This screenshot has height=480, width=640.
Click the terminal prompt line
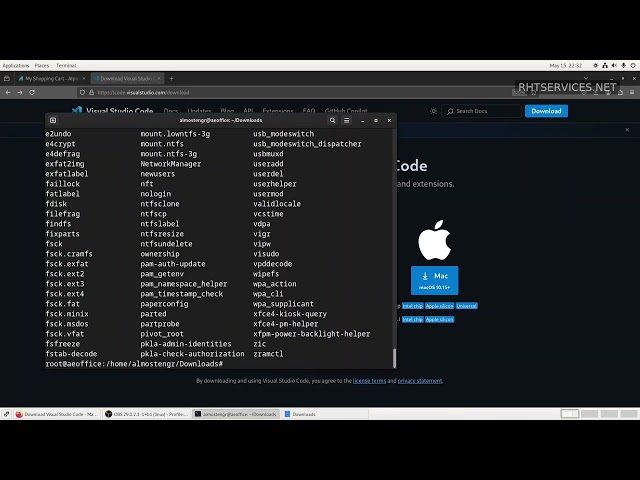click(x=134, y=364)
